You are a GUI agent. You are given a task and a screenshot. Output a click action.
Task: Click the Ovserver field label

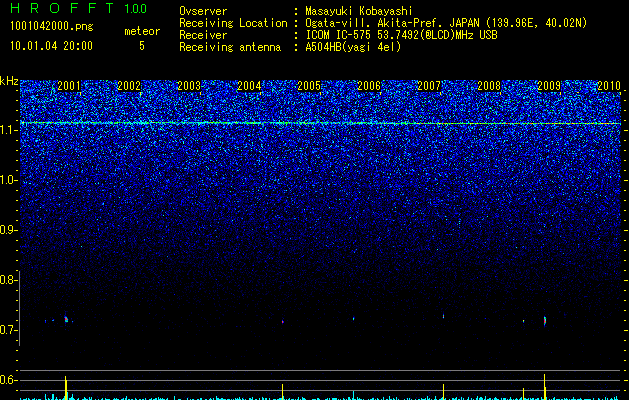tap(203, 11)
